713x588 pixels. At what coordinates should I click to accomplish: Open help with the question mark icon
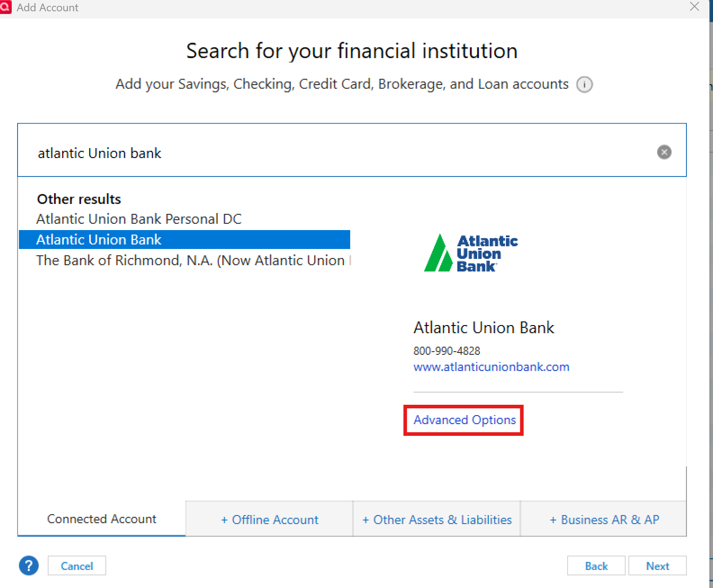pos(29,565)
